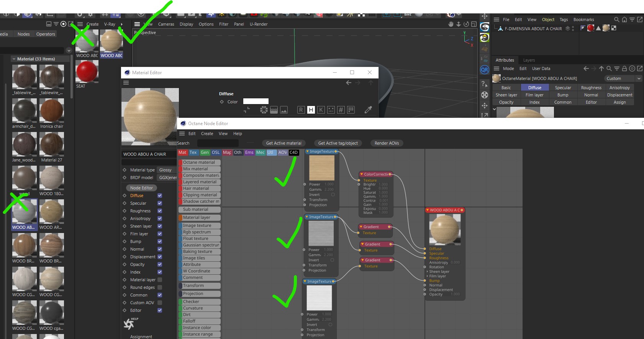The image size is (644, 339).
Task: Click the help cursor question-mark icon
Action: click(x=485, y=84)
